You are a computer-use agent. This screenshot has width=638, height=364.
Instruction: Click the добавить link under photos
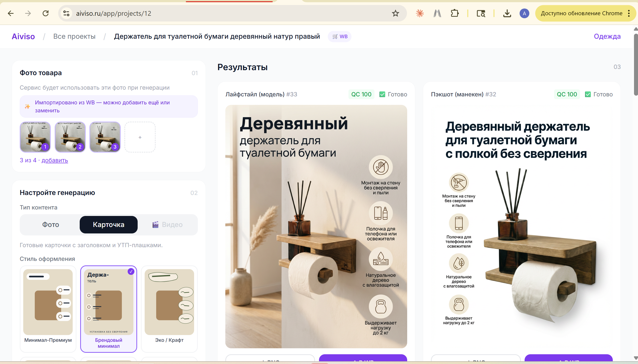55,160
